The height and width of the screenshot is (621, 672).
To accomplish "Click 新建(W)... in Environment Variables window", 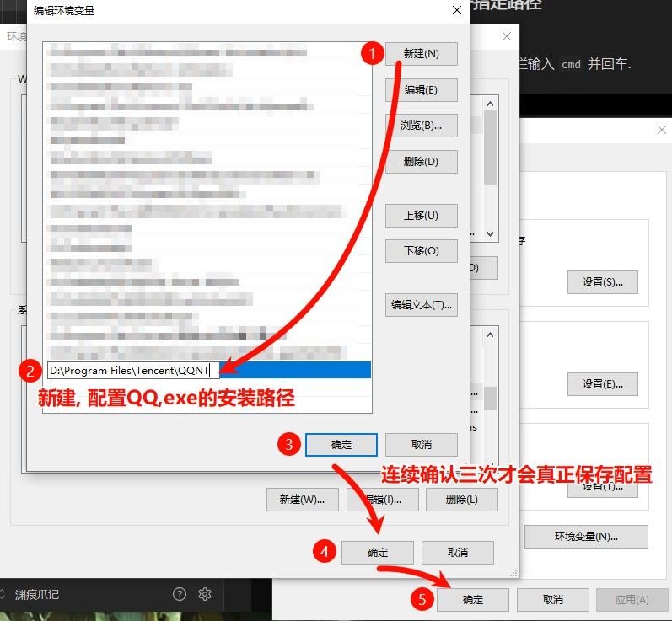I will coord(302,500).
